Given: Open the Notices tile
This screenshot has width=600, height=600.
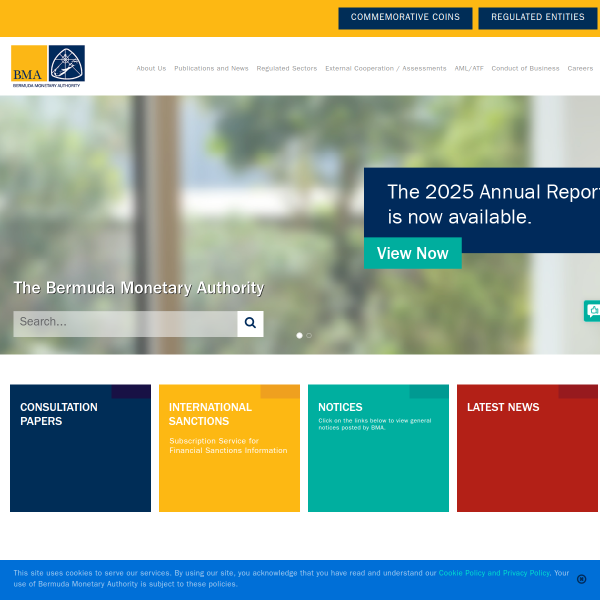Looking at the screenshot, I should coord(378,448).
